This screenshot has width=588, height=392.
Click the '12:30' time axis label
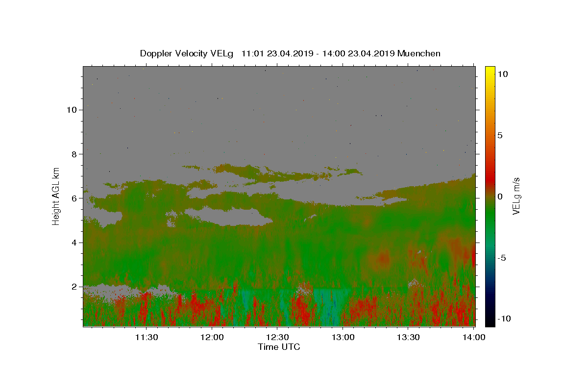[278, 337]
